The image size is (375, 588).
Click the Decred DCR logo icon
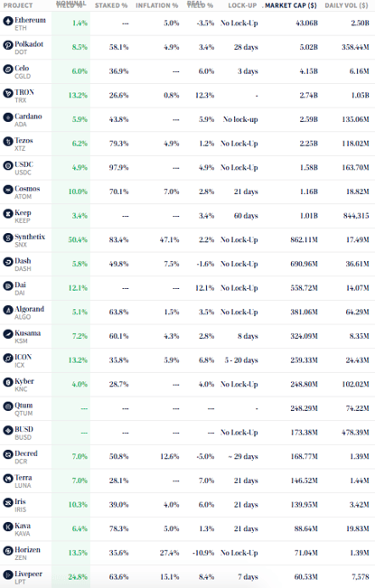[8, 454]
